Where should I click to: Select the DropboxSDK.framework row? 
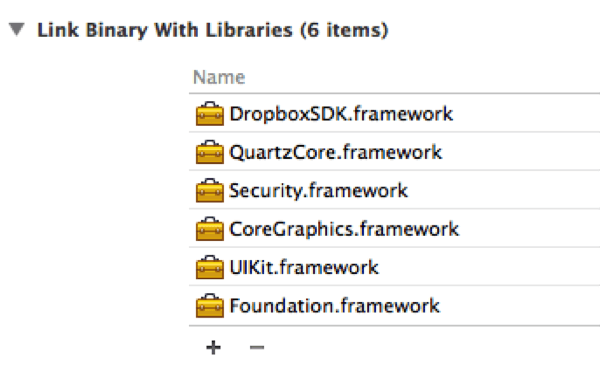tap(395, 114)
